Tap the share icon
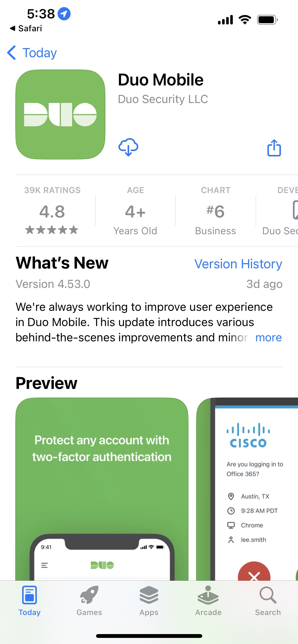Image resolution: width=298 pixels, height=644 pixels. [274, 148]
